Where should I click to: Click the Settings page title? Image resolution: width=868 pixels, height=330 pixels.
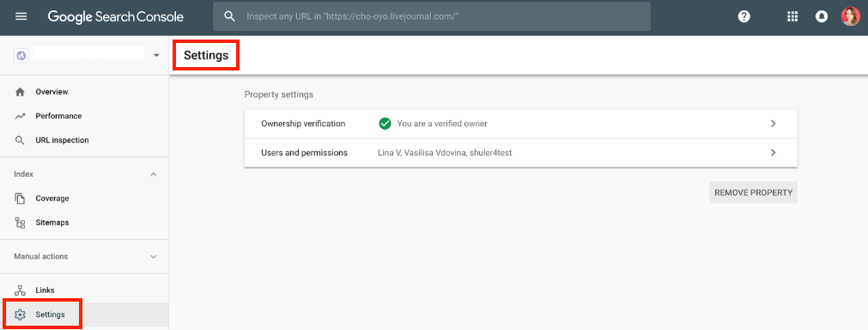coord(206,55)
